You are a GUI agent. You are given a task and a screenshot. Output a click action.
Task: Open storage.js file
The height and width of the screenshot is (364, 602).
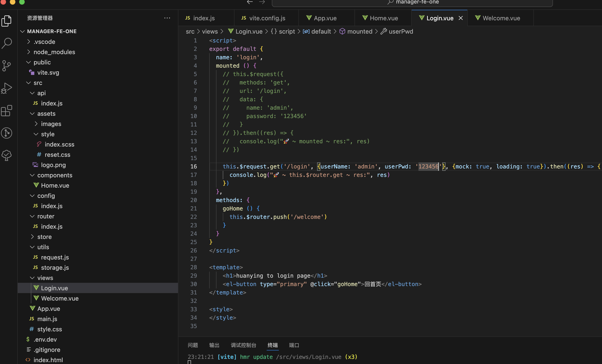point(98,267)
